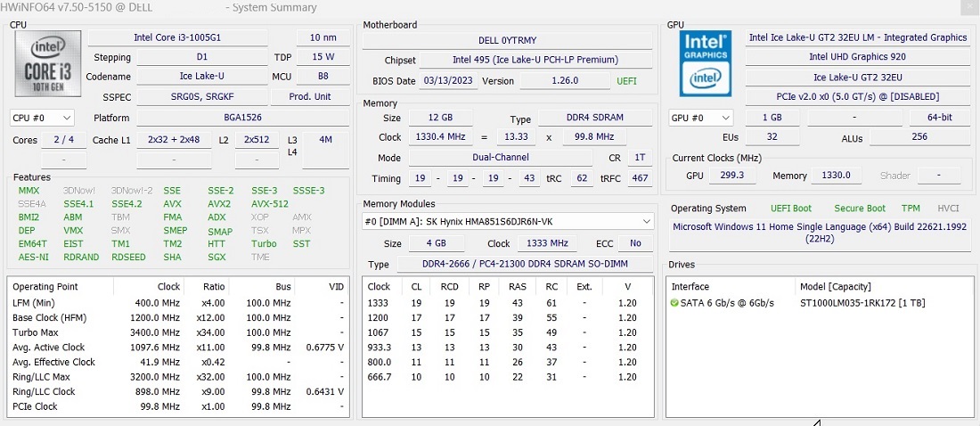
Task: Click the PCIe v2.0 x0 DISABLED field
Action: (857, 97)
